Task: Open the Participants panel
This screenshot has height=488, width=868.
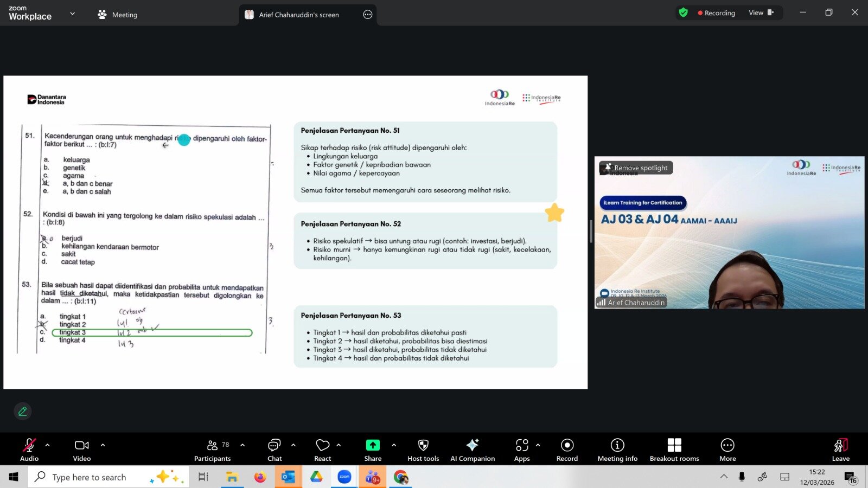Action: (212, 449)
